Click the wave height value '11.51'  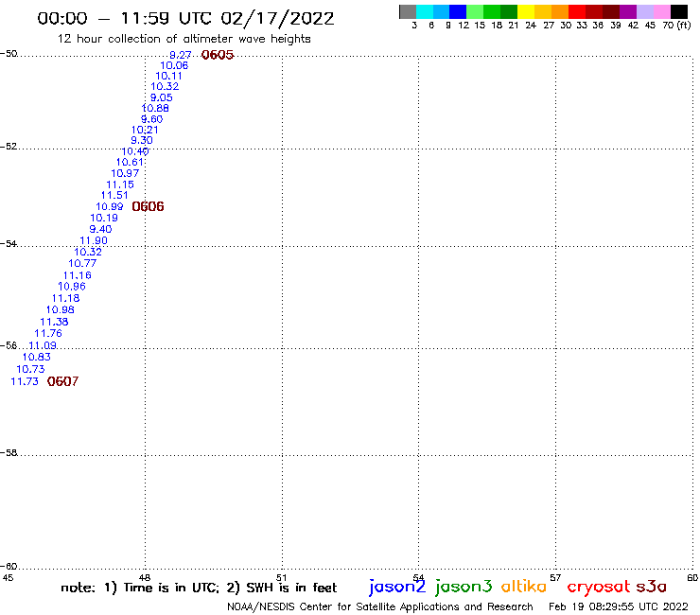114,195
